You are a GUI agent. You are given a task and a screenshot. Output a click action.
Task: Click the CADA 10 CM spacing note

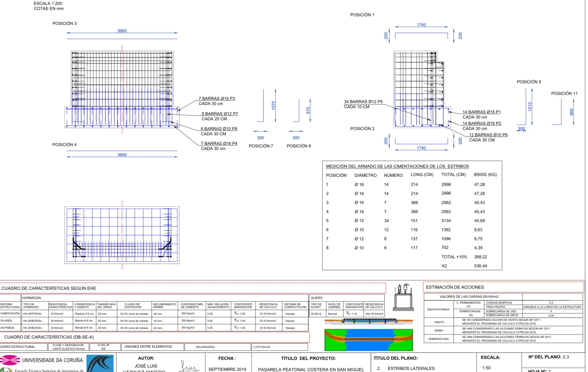357,107
